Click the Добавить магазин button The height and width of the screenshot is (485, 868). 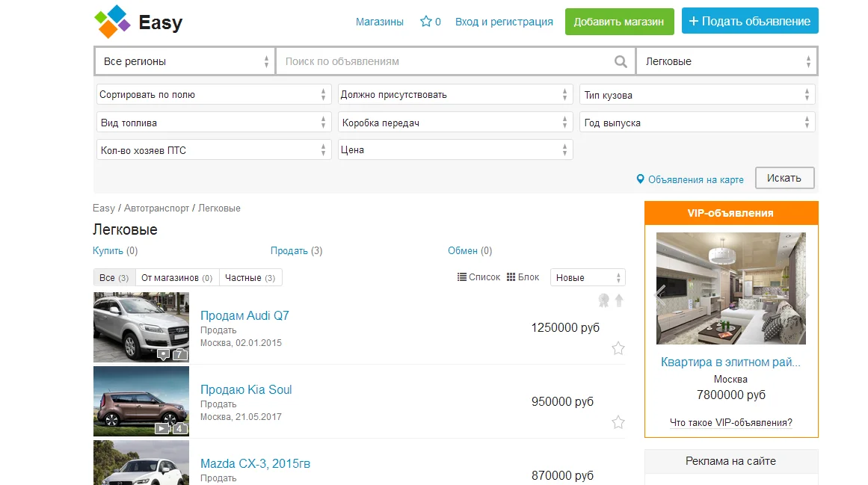(x=620, y=22)
